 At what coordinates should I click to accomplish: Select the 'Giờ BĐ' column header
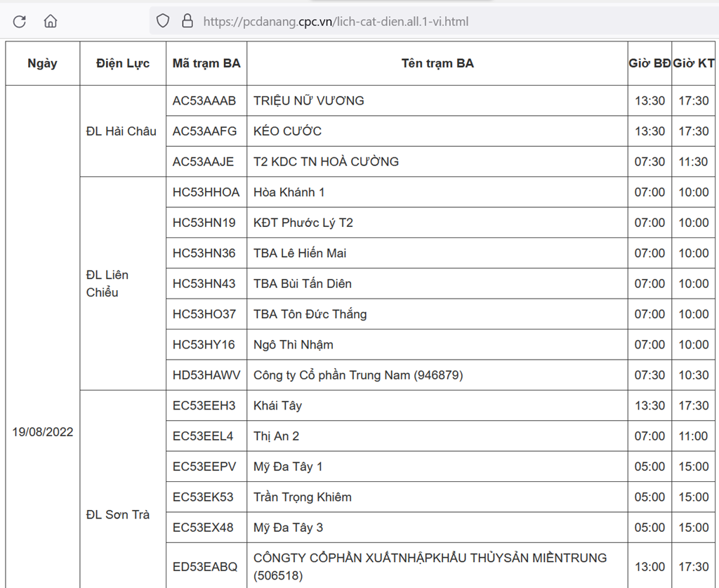(649, 63)
